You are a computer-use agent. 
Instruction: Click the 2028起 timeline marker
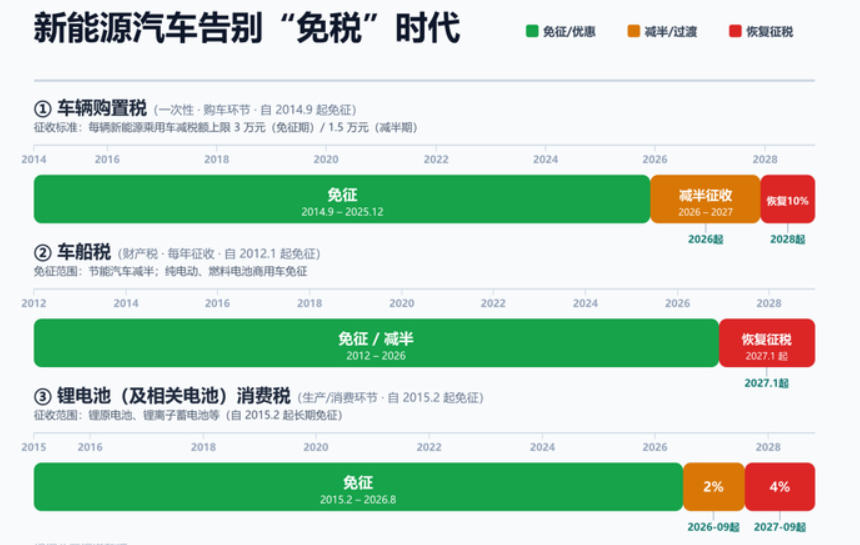[788, 239]
